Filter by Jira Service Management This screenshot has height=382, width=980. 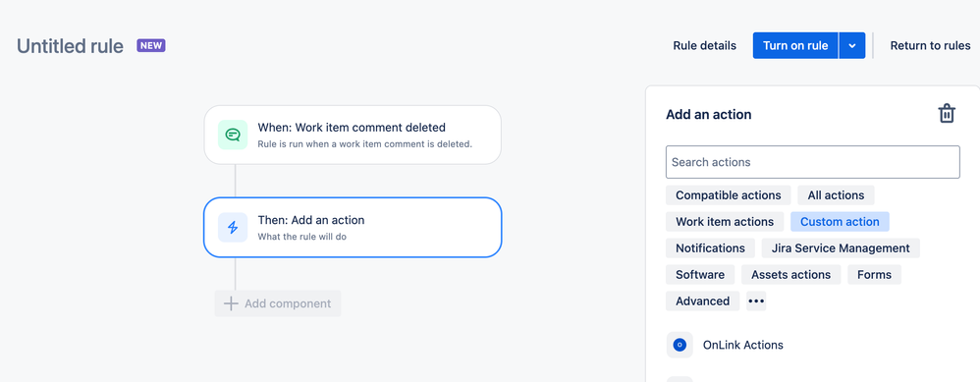click(841, 248)
